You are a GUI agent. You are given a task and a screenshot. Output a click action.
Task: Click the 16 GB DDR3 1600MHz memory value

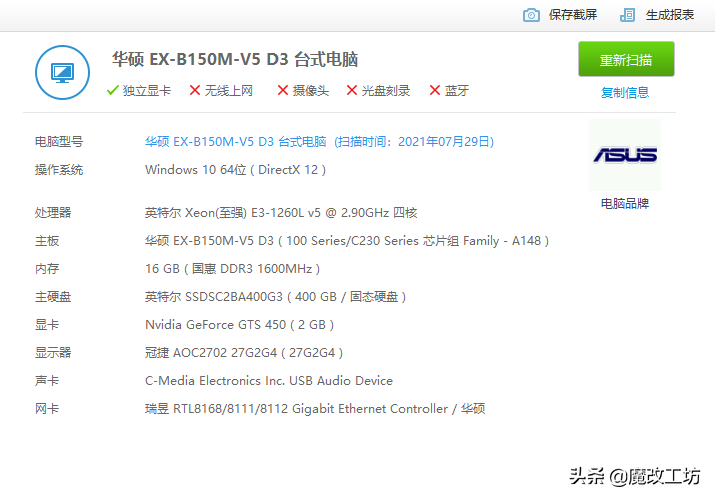[233, 269]
